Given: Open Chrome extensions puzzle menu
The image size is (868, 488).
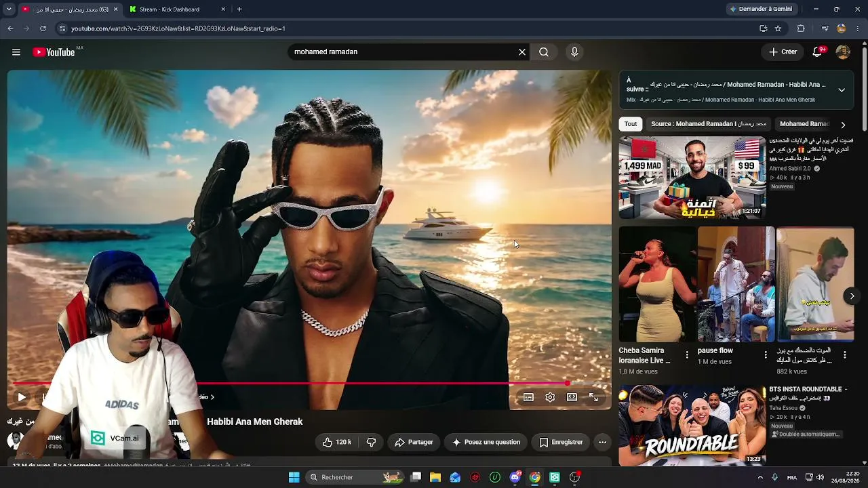Looking at the screenshot, I should point(801,28).
